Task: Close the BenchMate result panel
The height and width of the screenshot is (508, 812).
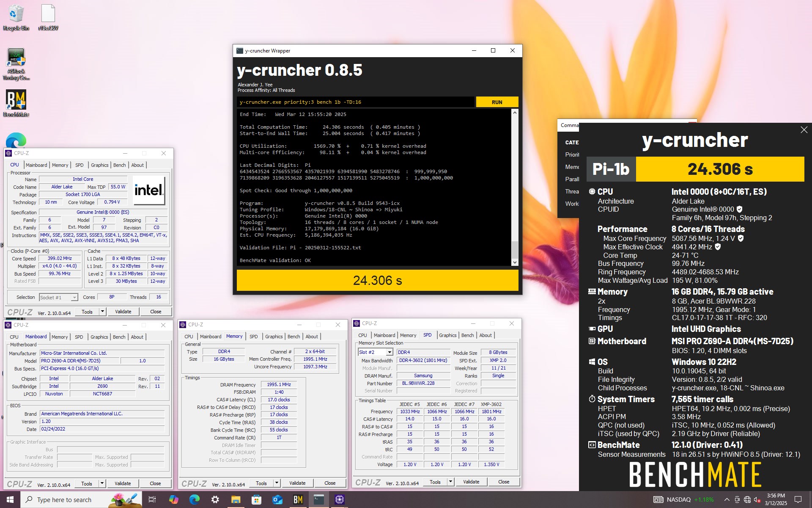Action: (x=804, y=130)
